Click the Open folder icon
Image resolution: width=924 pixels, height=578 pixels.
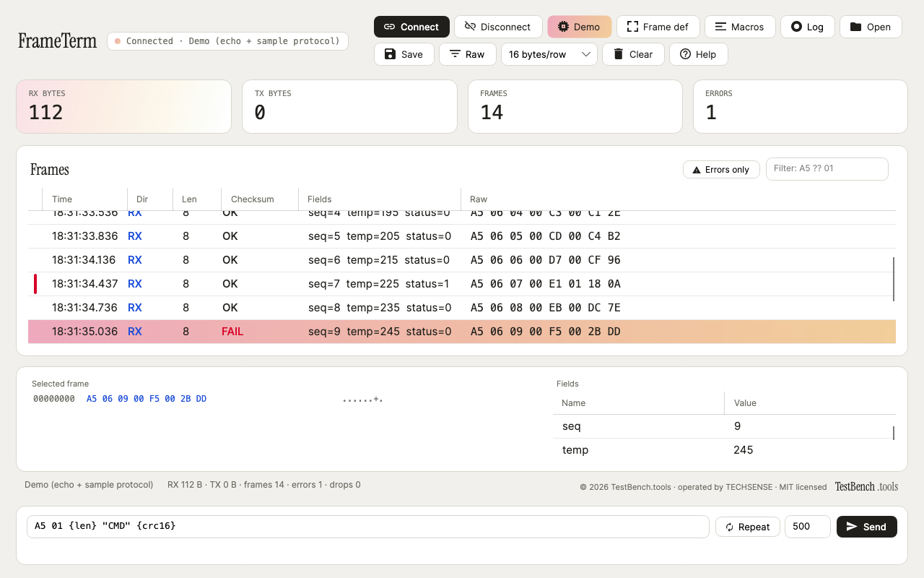coord(855,27)
